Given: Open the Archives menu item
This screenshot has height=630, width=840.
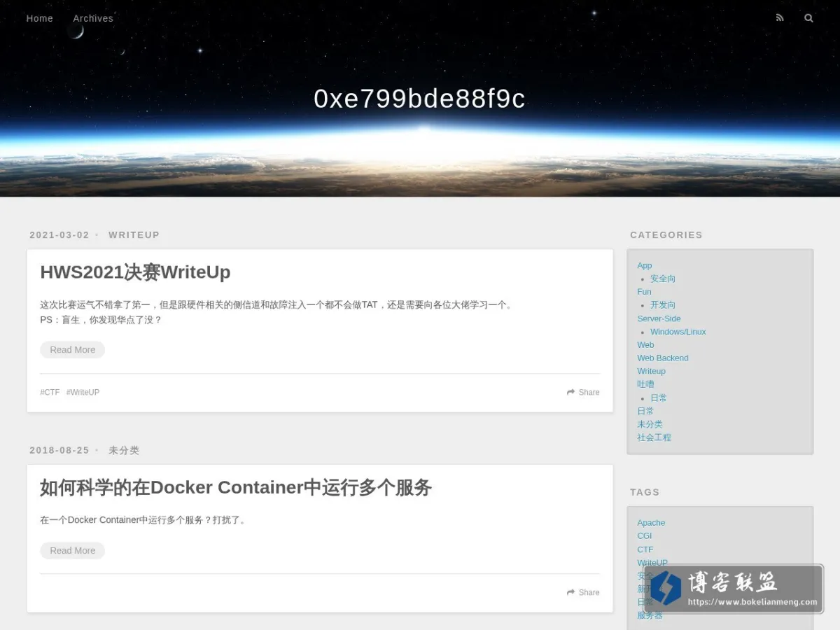Looking at the screenshot, I should pos(93,18).
